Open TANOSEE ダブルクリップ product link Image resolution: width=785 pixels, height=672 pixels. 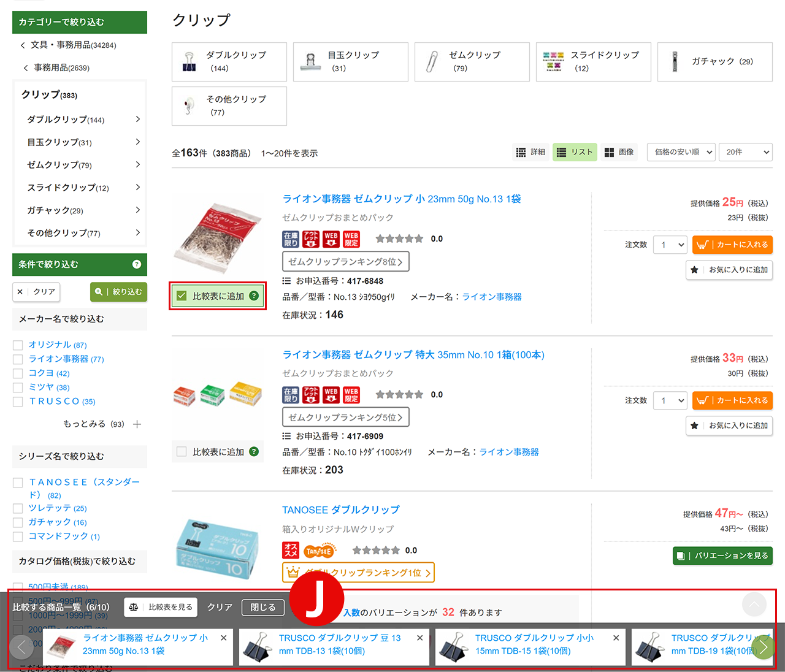(x=341, y=510)
